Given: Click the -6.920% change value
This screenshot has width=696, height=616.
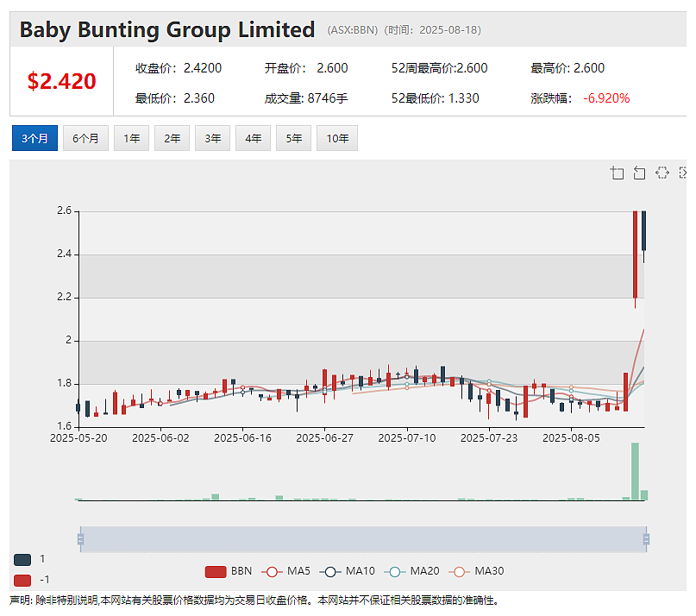Looking at the screenshot, I should click(x=606, y=98).
